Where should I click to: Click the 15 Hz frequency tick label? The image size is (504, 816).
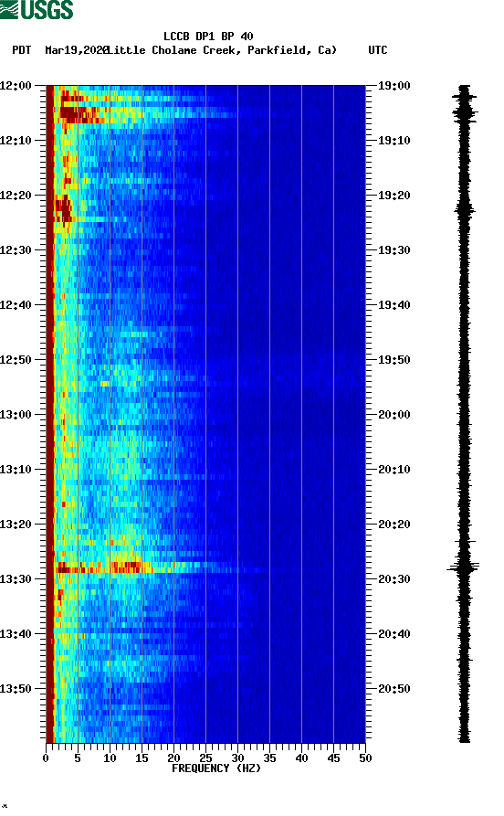tap(142, 758)
